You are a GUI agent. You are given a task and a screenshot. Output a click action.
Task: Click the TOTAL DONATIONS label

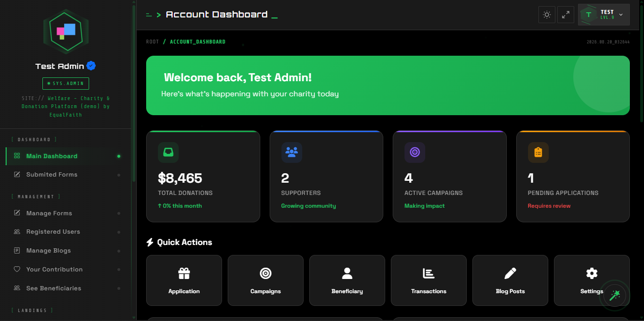[x=185, y=193]
